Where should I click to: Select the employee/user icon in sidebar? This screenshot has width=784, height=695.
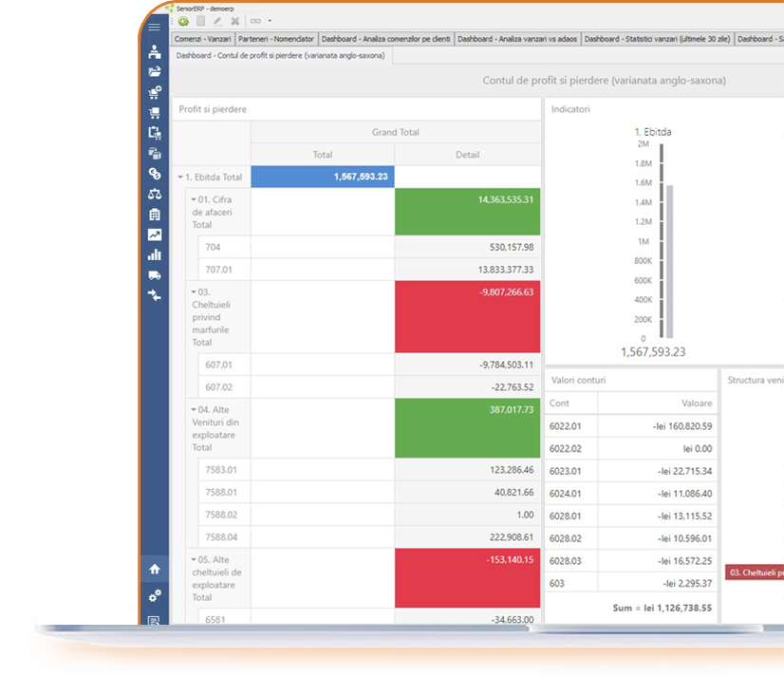(155, 52)
